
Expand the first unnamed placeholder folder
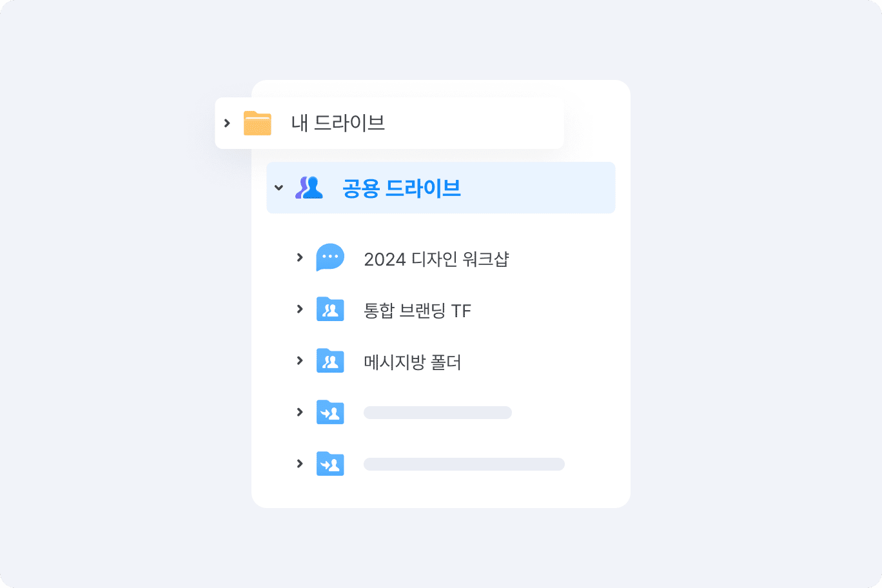[x=300, y=413]
